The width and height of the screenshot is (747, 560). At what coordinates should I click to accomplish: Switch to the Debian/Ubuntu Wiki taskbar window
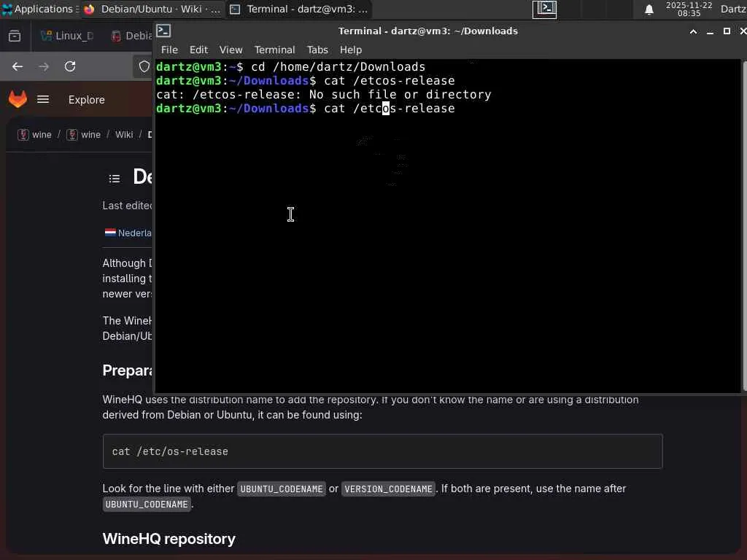(x=152, y=9)
